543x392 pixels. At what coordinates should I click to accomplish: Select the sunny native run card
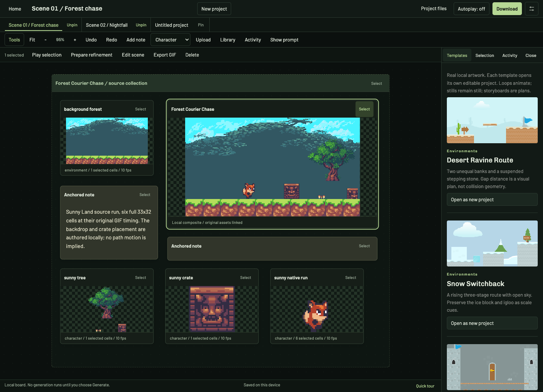(351, 277)
